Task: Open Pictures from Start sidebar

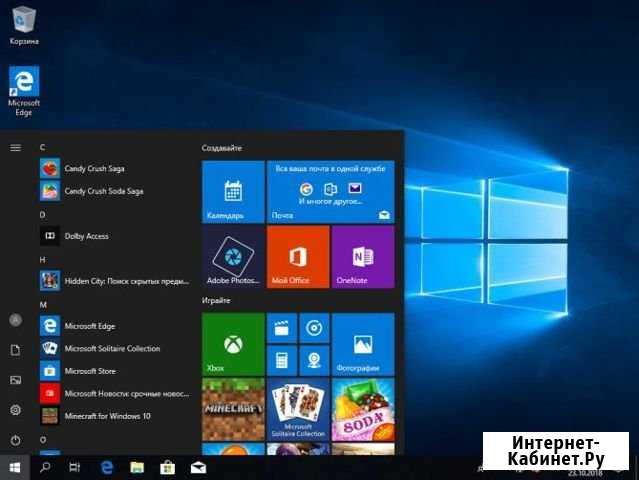Action: pos(15,380)
